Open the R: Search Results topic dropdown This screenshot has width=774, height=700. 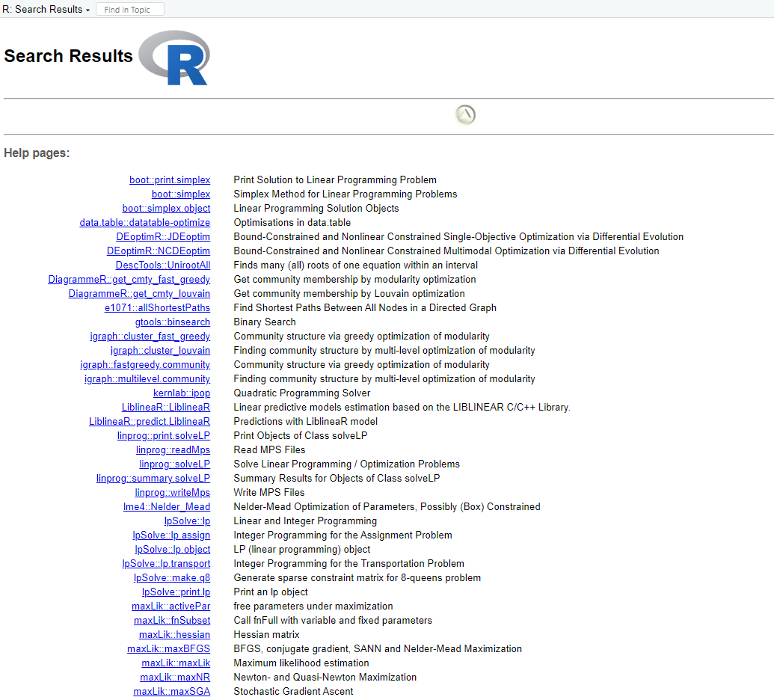tap(46, 10)
